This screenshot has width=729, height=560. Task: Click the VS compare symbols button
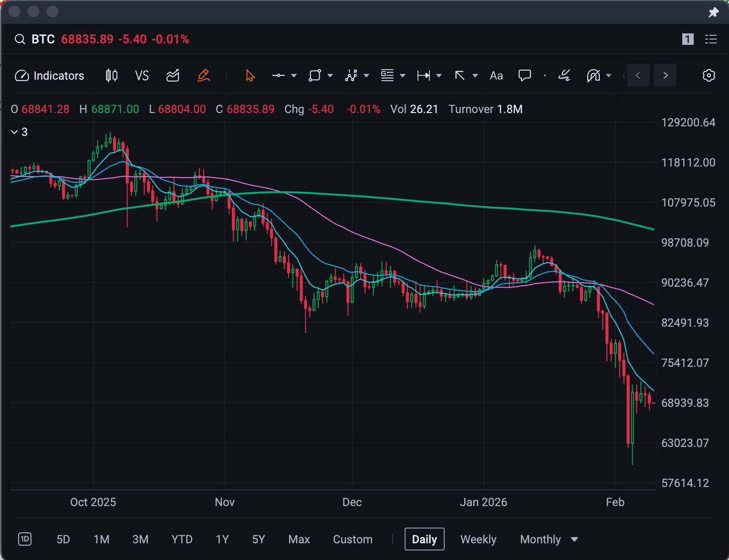pyautogui.click(x=142, y=75)
